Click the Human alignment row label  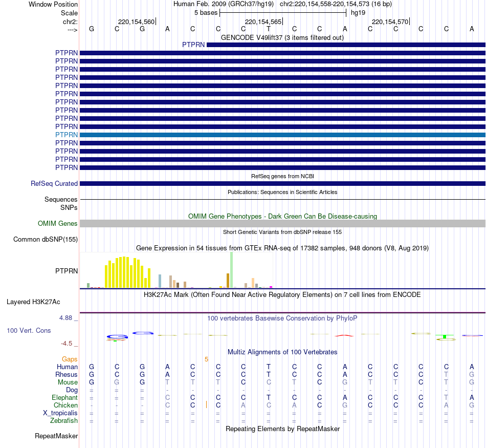(x=67, y=367)
